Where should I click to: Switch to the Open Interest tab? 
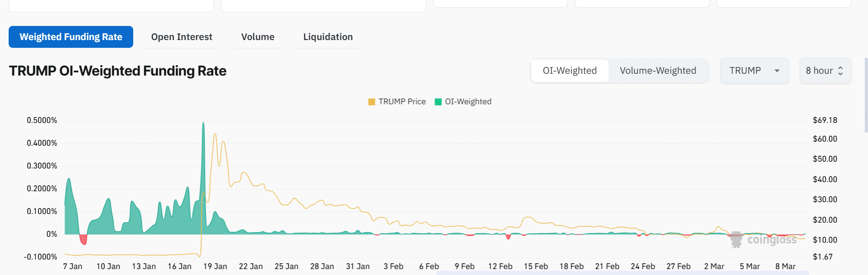[x=181, y=37]
